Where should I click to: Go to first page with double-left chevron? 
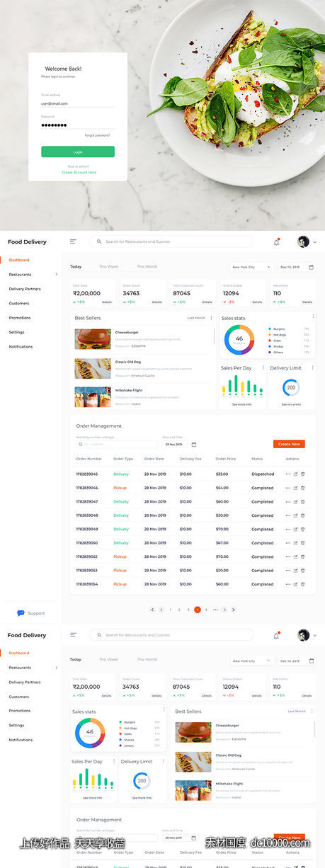tap(152, 610)
